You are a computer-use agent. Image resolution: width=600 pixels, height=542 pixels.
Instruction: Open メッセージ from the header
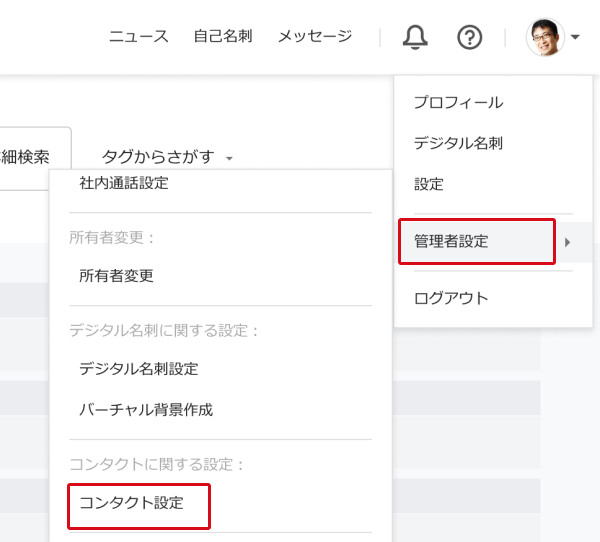point(315,37)
